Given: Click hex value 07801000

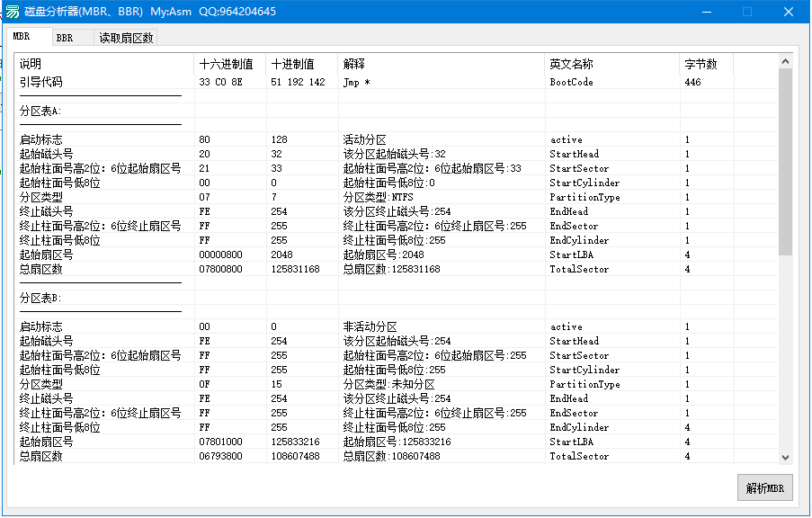Looking at the screenshot, I should tap(220, 442).
